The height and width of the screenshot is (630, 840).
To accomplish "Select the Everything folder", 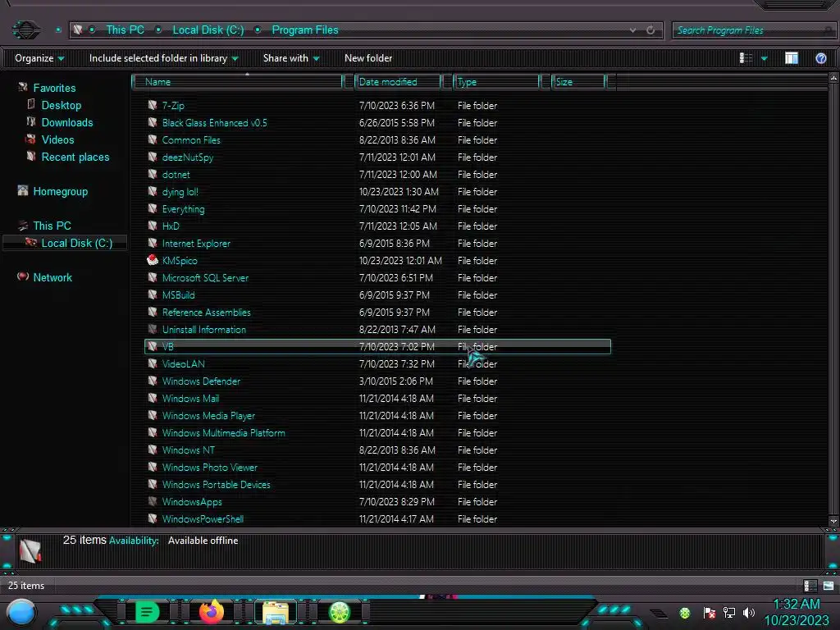I will (x=183, y=209).
